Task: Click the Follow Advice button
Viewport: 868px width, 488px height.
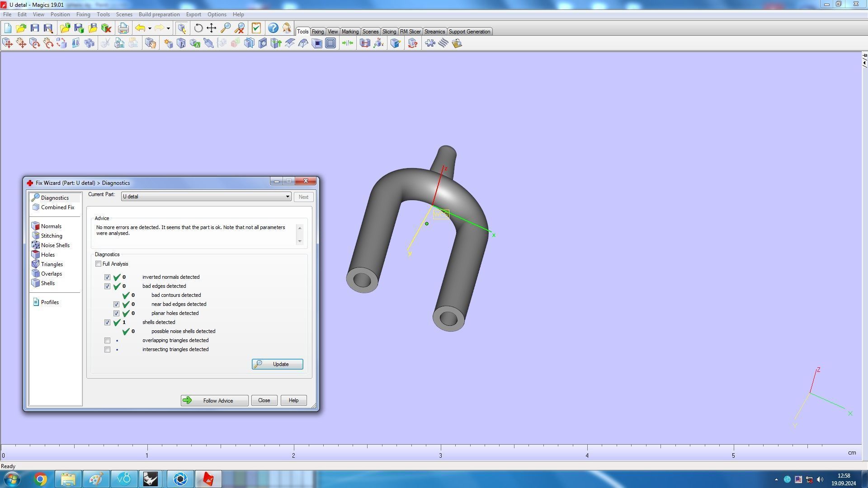Action: pos(214,401)
